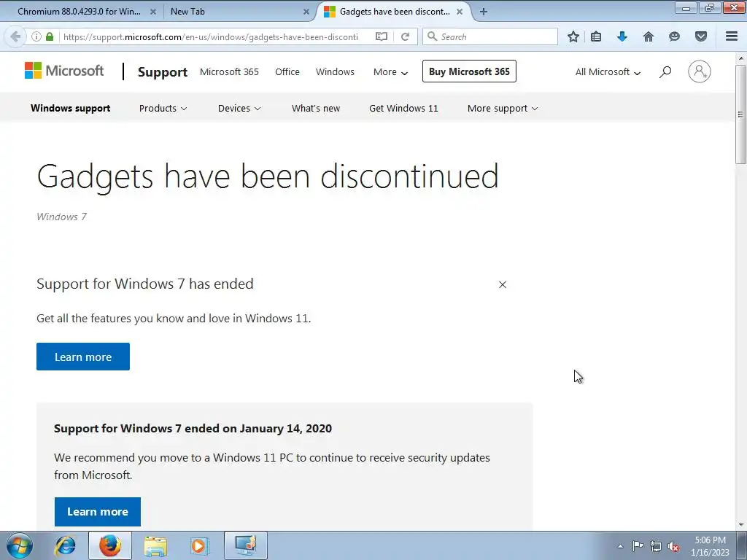Click the Action Center flag tray icon
This screenshot has width=747, height=560.
point(638,546)
